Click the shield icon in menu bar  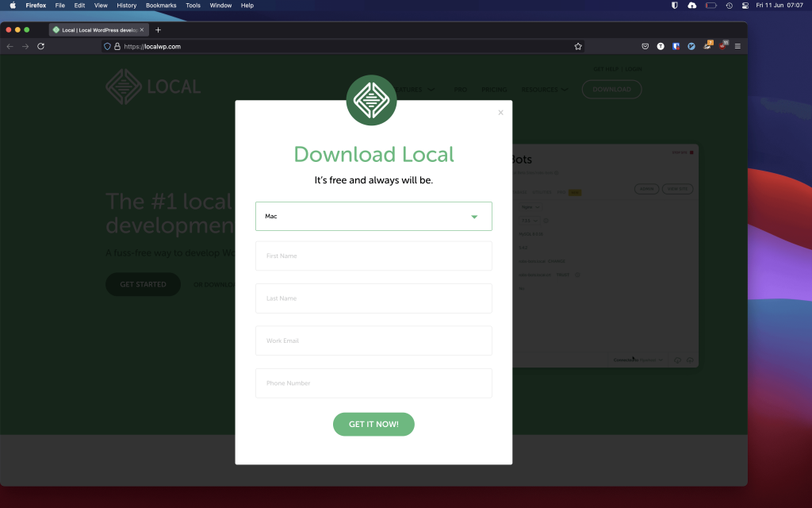(674, 6)
